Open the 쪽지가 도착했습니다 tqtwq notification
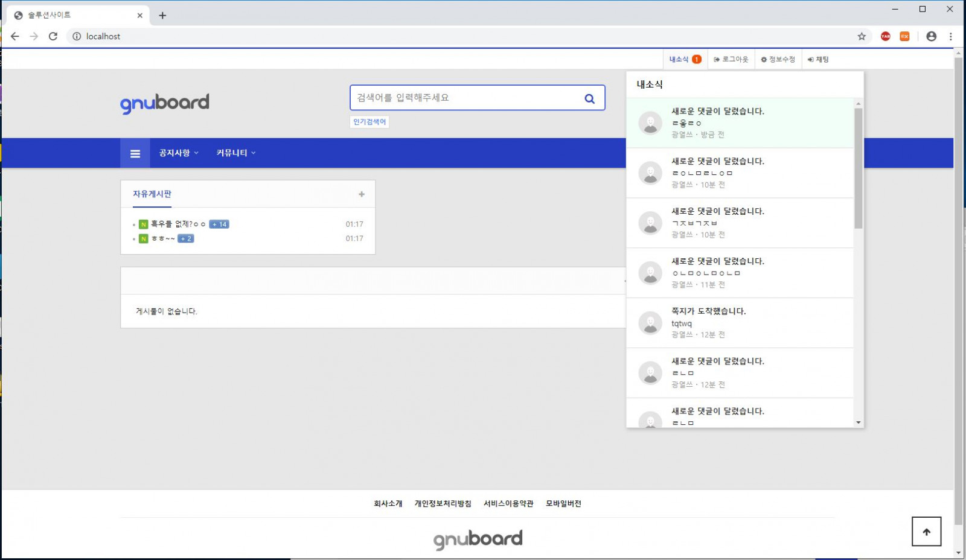This screenshot has width=966, height=560. (740, 323)
